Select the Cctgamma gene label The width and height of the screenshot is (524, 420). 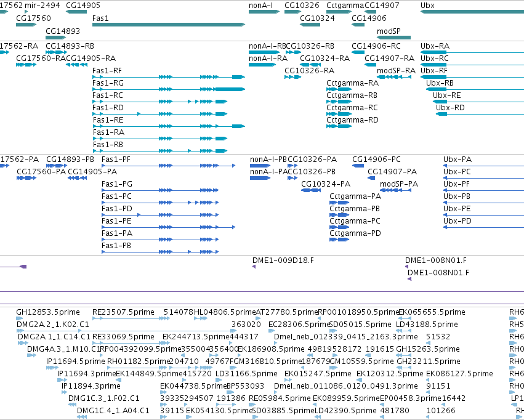point(345,6)
